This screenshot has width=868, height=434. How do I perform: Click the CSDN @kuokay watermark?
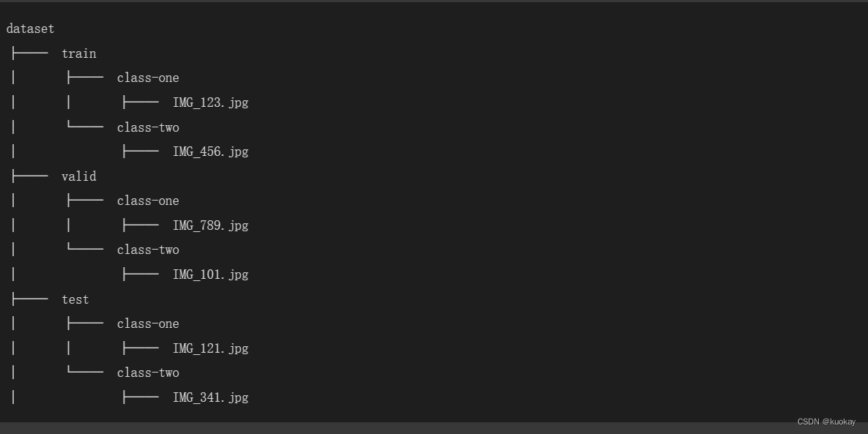[826, 422]
